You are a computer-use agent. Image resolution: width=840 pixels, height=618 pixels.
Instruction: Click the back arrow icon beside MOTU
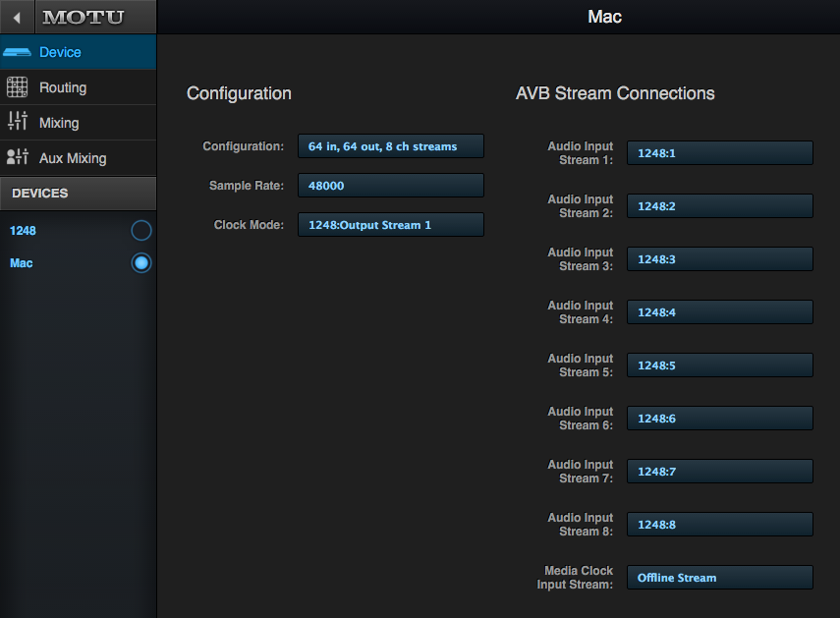(x=17, y=17)
